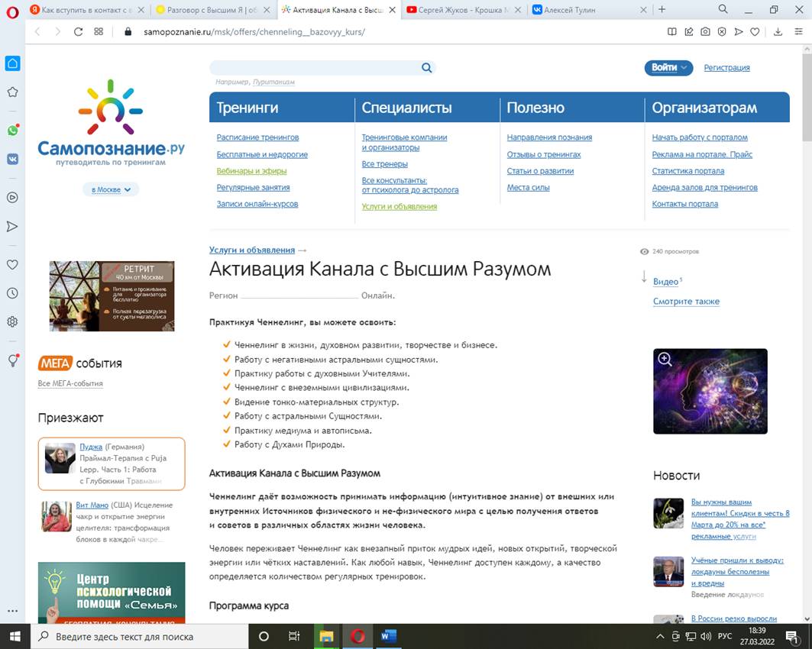Expand the "Войти" login dropdown
Image resolution: width=812 pixels, height=649 pixels.
tap(668, 67)
